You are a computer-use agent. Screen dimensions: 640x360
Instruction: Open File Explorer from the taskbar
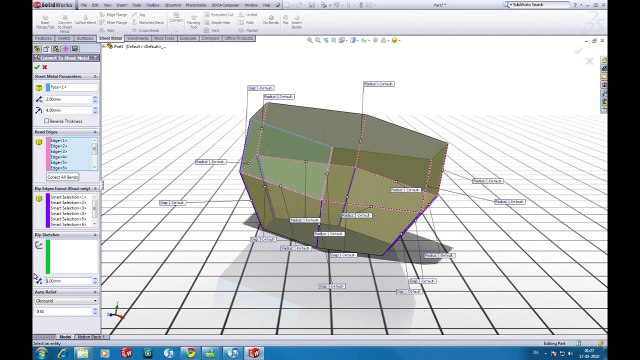coord(82,353)
